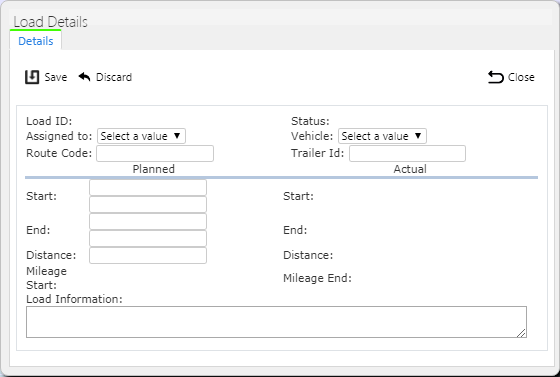Click the second Planned Start field
The image size is (560, 377).
148,205
